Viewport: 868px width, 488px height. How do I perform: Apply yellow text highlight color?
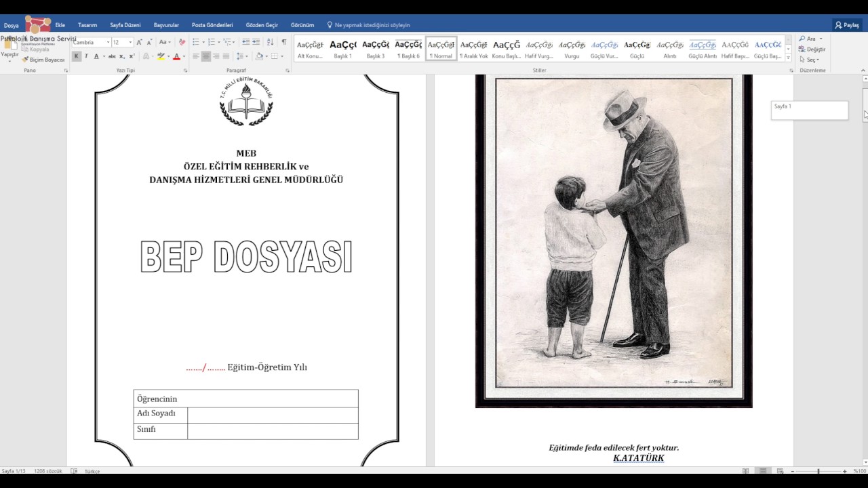pos(161,56)
